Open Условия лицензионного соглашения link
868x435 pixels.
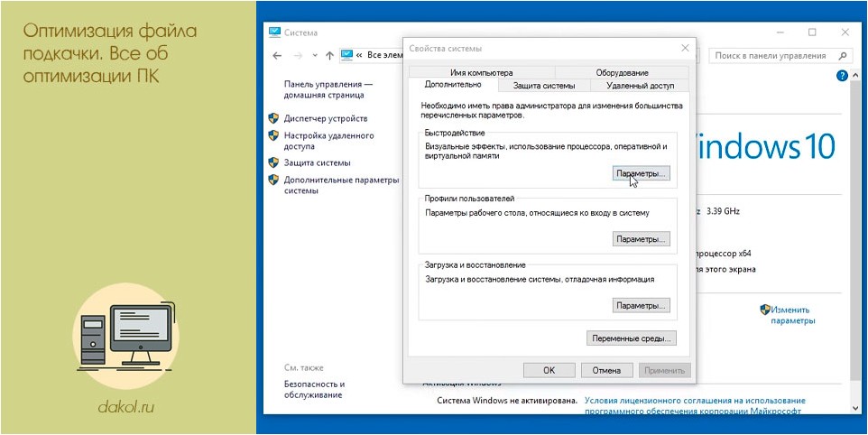click(695, 405)
